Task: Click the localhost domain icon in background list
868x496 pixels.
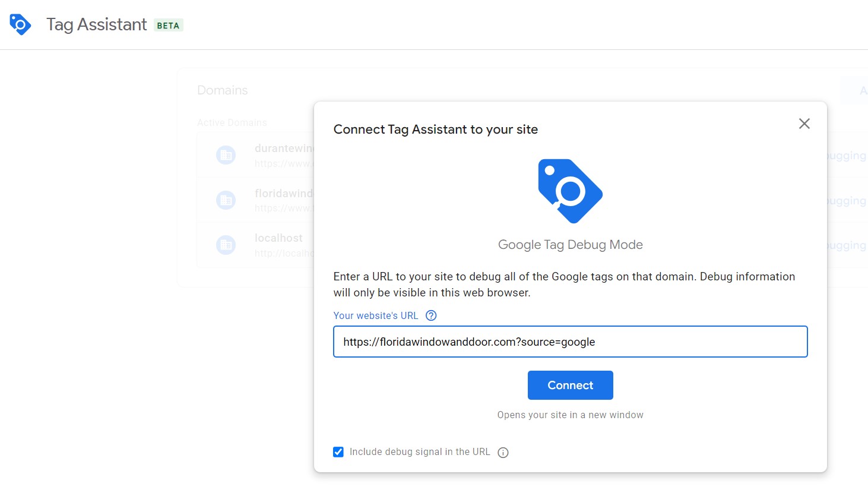Action: click(226, 245)
